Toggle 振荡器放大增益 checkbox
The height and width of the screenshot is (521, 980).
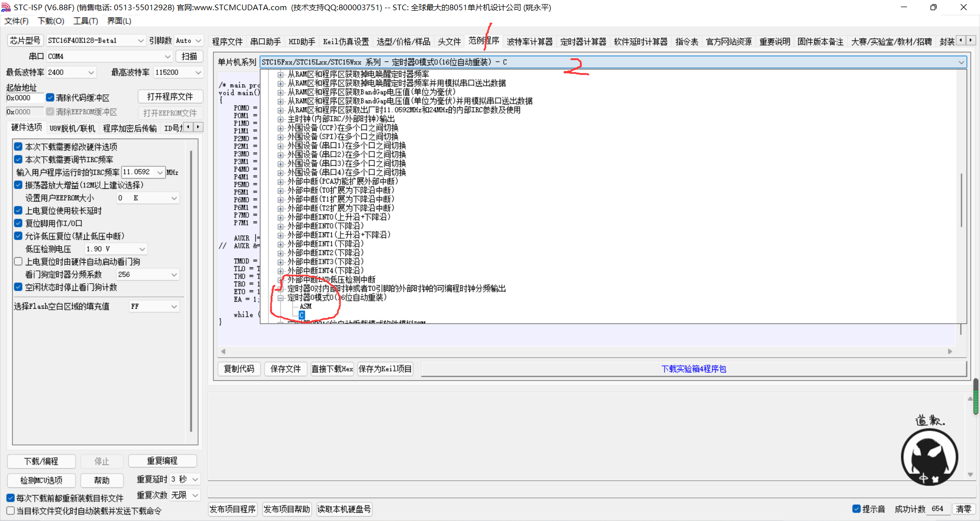pos(18,185)
